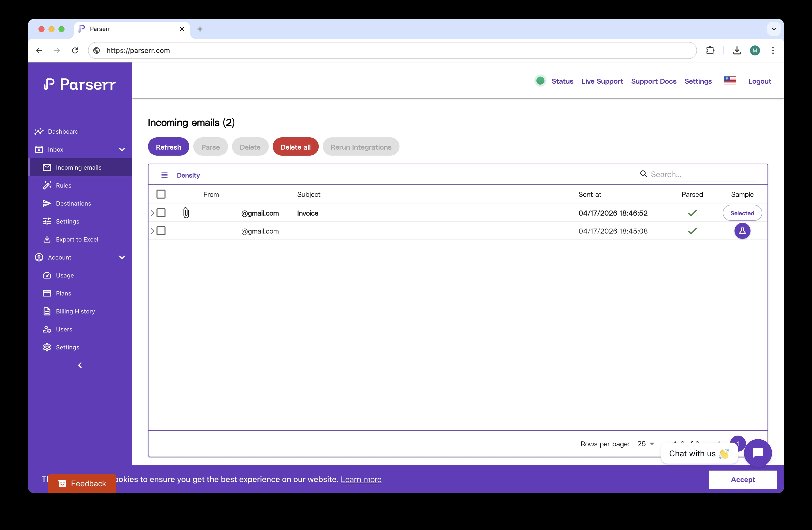The height and width of the screenshot is (530, 812).
Task: Collapse the Account section chevron
Action: 122,257
